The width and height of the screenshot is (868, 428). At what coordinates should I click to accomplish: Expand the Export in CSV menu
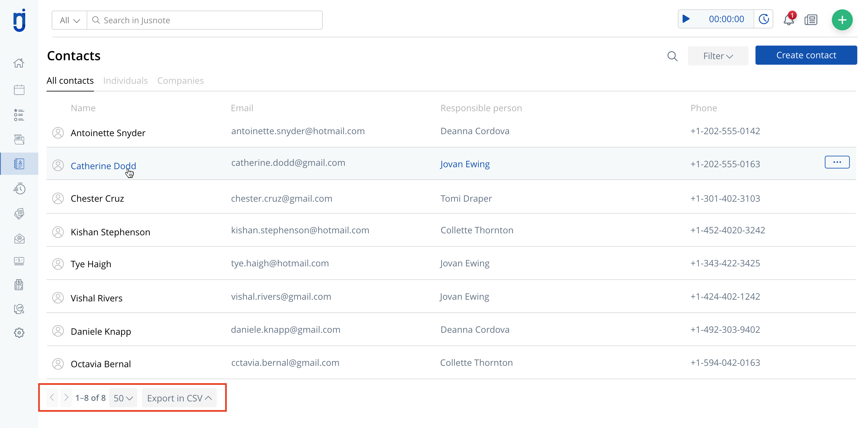pos(179,398)
